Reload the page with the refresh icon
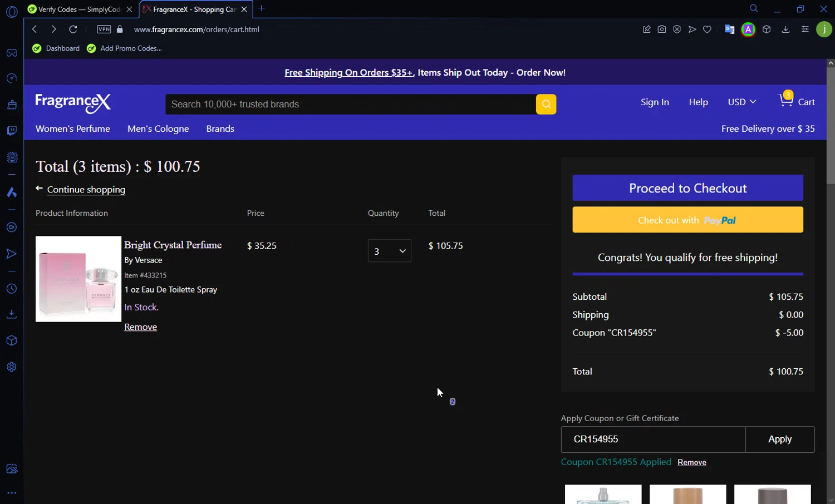The image size is (835, 504). click(x=73, y=29)
